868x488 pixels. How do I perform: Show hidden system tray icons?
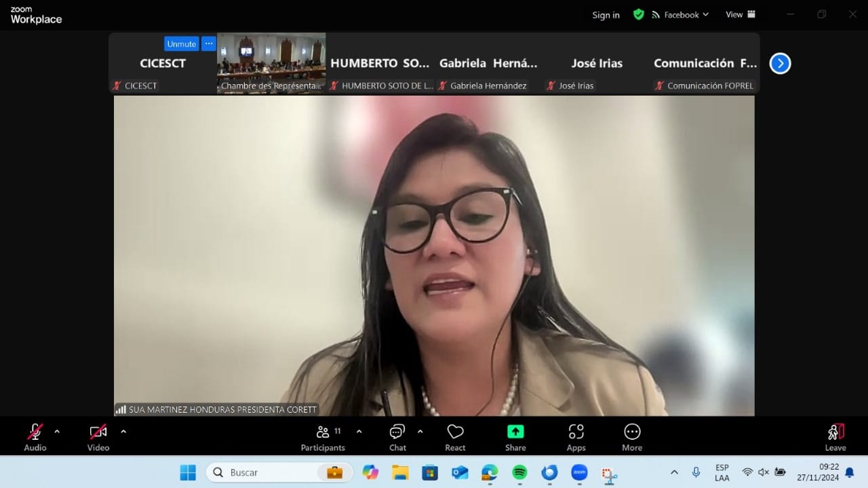(x=674, y=472)
